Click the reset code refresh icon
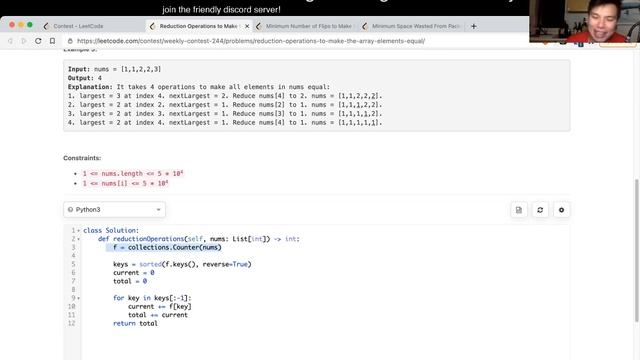 (540, 210)
